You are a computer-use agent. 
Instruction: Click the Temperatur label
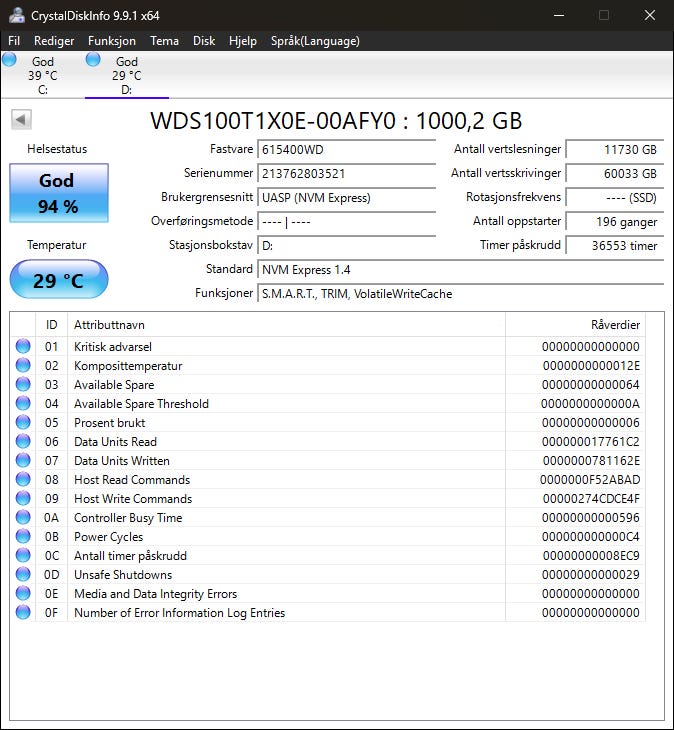pos(57,245)
